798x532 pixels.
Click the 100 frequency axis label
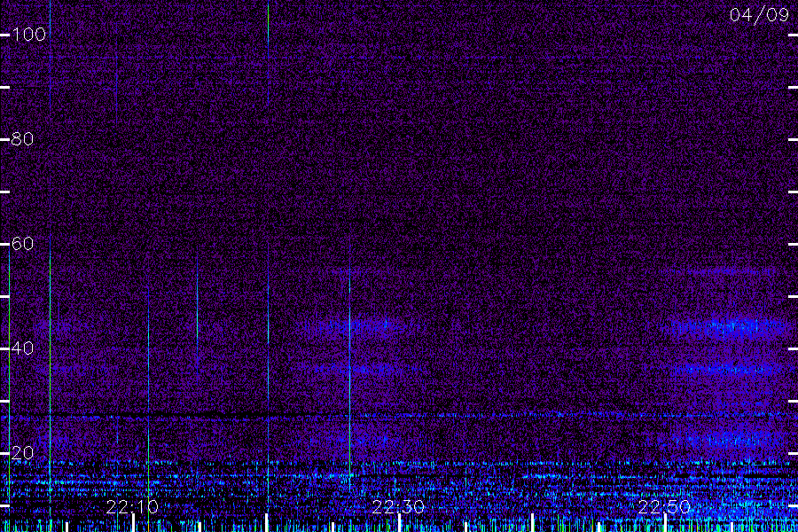28,35
